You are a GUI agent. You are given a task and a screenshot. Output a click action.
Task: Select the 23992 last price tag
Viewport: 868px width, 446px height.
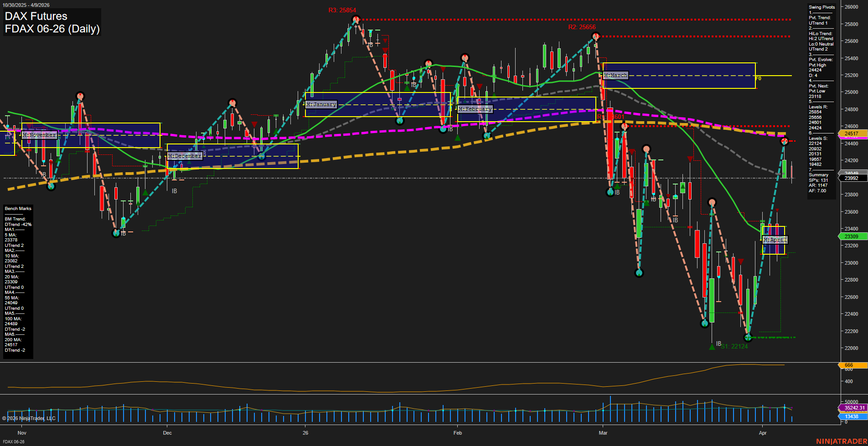(x=852, y=178)
